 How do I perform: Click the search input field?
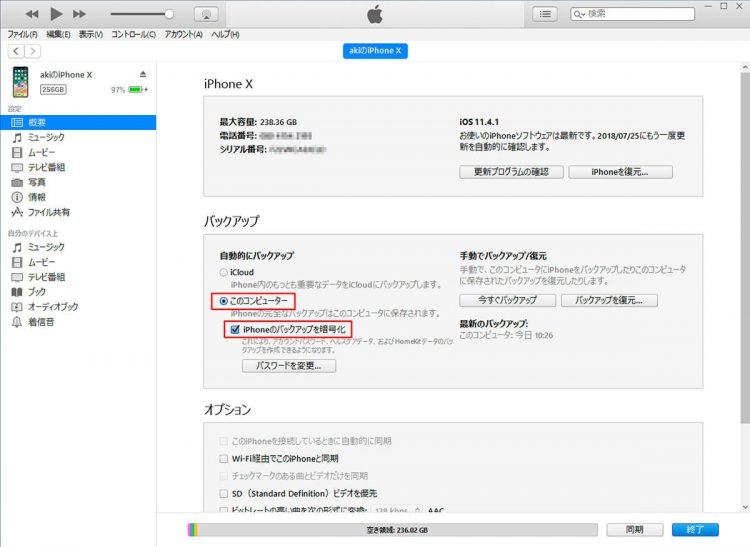pyautogui.click(x=632, y=14)
